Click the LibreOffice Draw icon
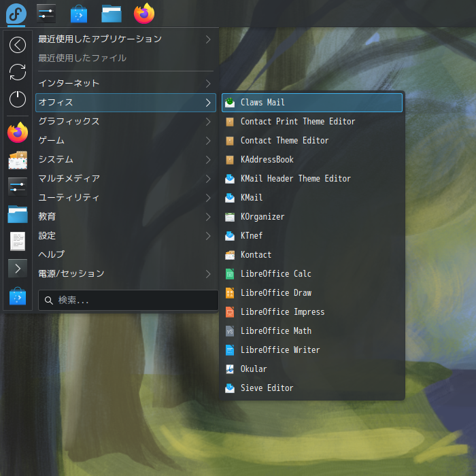This screenshot has width=476, height=476. 230,293
